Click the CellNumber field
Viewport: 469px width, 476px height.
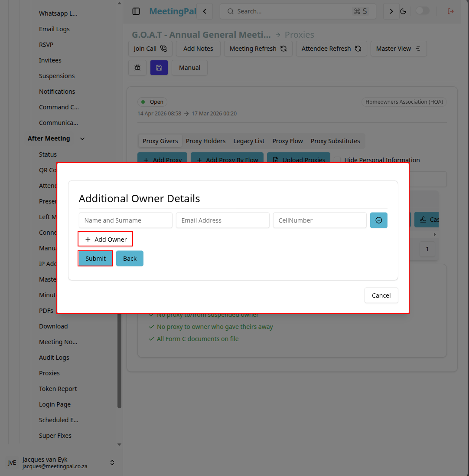[319, 220]
